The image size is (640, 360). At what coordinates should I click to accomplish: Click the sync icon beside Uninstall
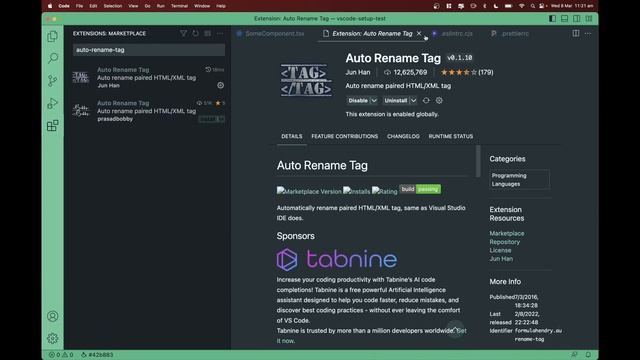click(426, 100)
